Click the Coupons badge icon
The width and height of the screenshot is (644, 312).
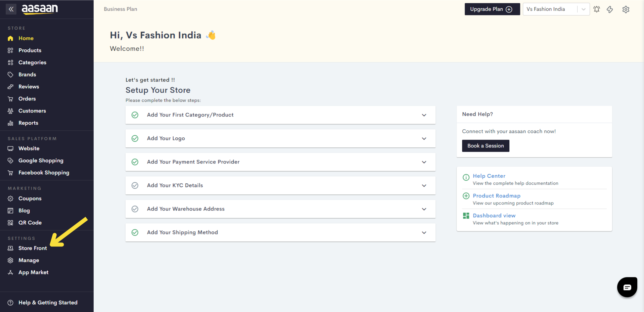point(10,198)
